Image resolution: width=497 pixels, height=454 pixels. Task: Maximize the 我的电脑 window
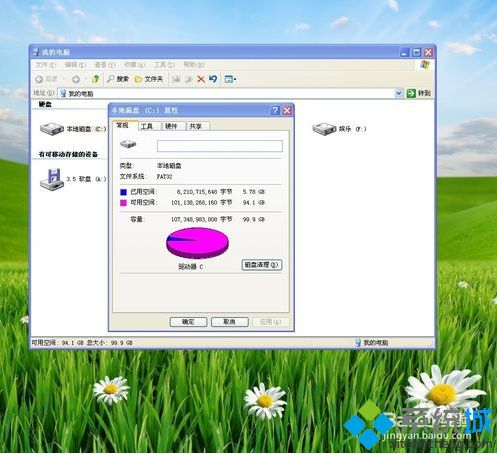tap(416, 52)
